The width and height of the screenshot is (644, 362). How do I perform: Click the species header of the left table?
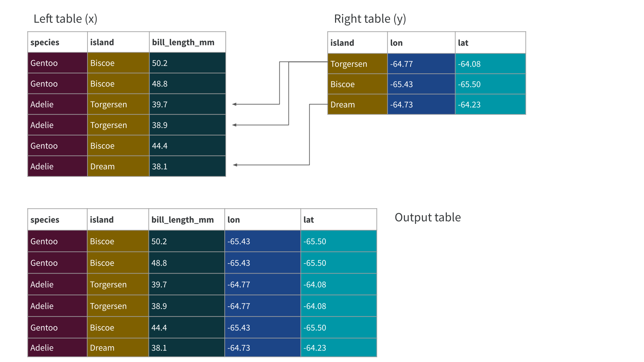click(57, 42)
